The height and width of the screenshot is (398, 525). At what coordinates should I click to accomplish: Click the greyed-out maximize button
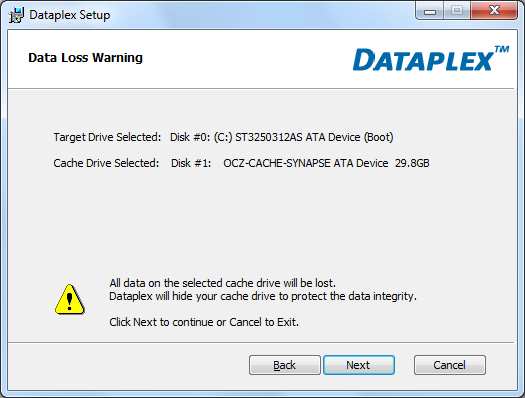coord(457,10)
